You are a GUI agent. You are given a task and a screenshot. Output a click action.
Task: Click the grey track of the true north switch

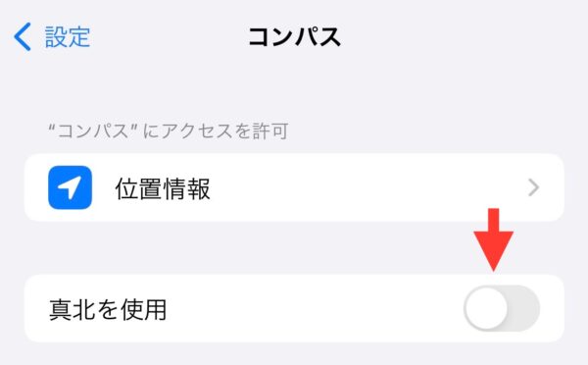pos(524,308)
